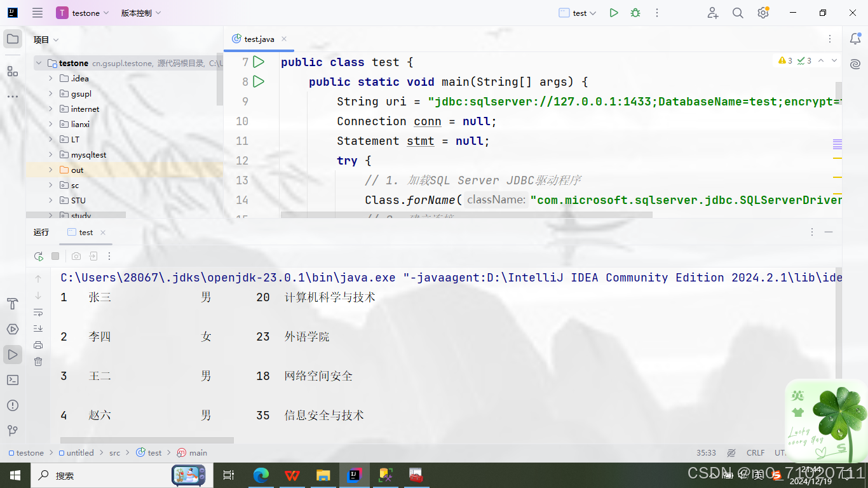Open editor tab options ellipsis menu
This screenshot has height=488, width=868.
tap(830, 39)
